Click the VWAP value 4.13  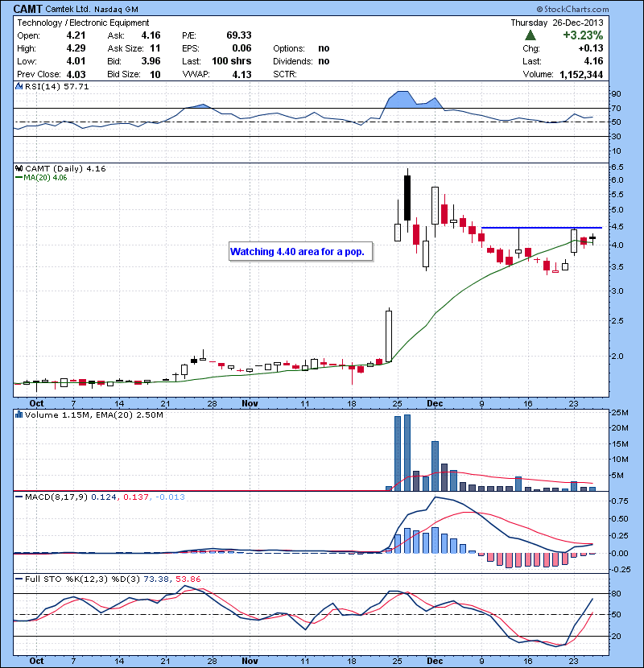242,74
